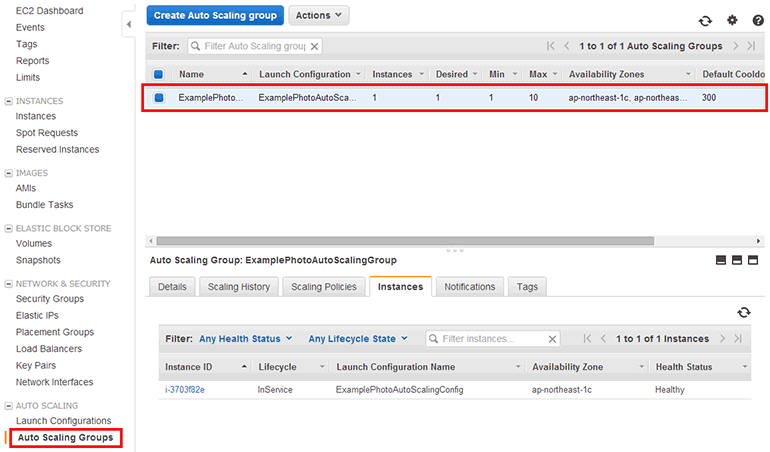Open the Actions dropdown
This screenshot has width=770, height=452.
pyautogui.click(x=319, y=16)
